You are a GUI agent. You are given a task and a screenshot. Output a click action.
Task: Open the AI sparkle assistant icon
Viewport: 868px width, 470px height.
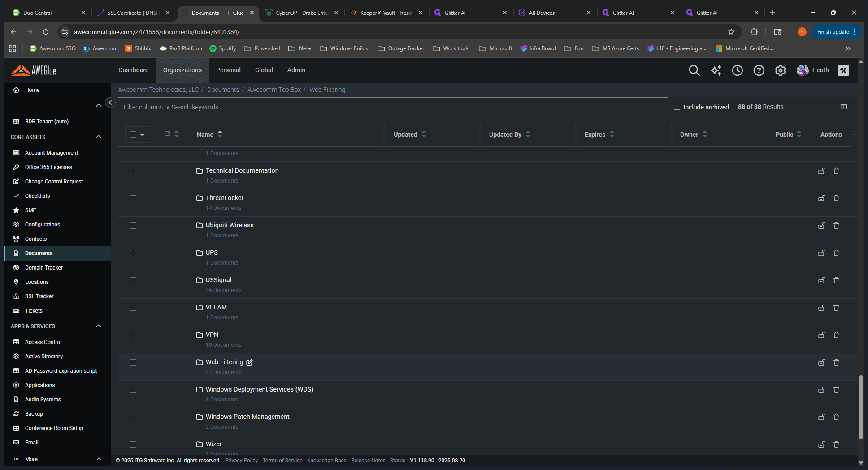point(716,70)
